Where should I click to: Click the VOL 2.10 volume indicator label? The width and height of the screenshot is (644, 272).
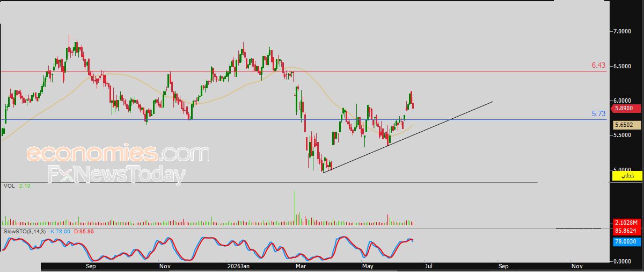click(x=16, y=185)
